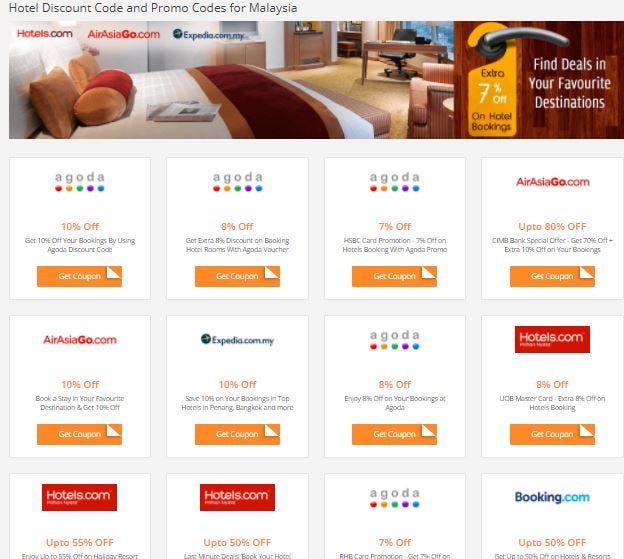Viewport: 624px width, 559px height.
Task: Get Coupon for the CIMB Bank Upto 80% offer
Action: (x=552, y=276)
